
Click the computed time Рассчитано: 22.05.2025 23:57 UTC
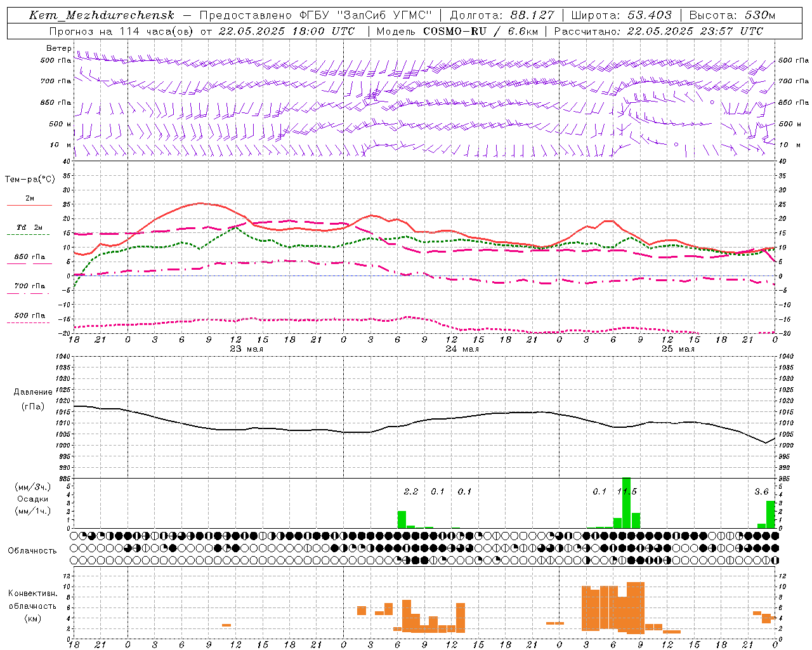pos(658,31)
